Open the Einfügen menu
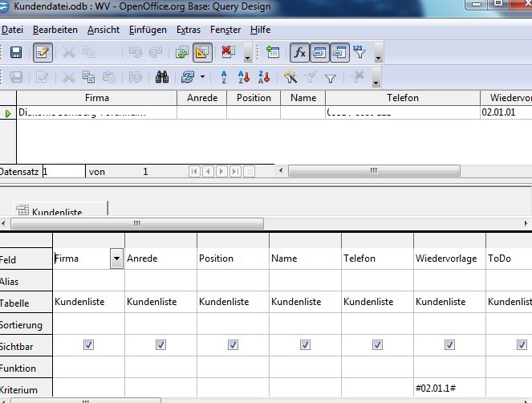Image resolution: width=532 pixels, height=403 pixels. coord(148,30)
